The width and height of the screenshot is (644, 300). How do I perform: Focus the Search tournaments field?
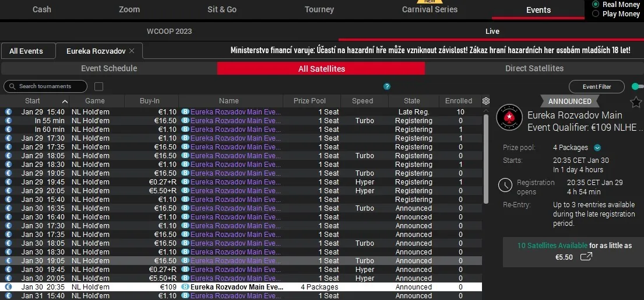pos(45,86)
